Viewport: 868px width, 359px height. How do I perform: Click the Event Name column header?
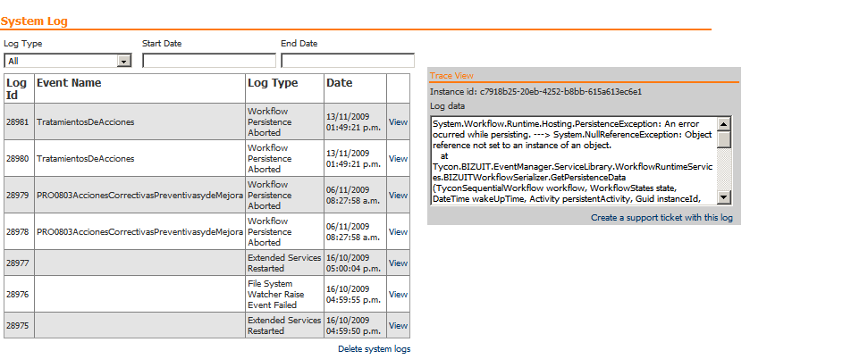pyautogui.click(x=69, y=83)
